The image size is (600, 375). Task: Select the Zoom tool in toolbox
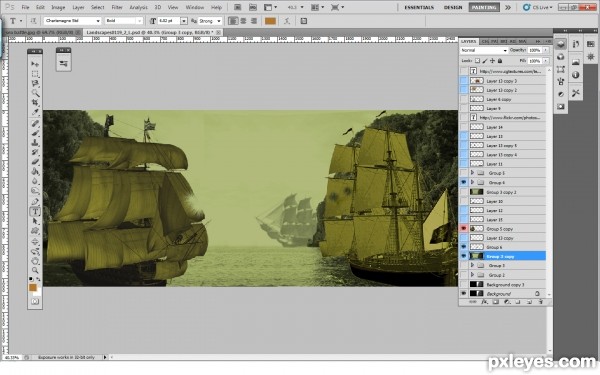tap(35, 270)
